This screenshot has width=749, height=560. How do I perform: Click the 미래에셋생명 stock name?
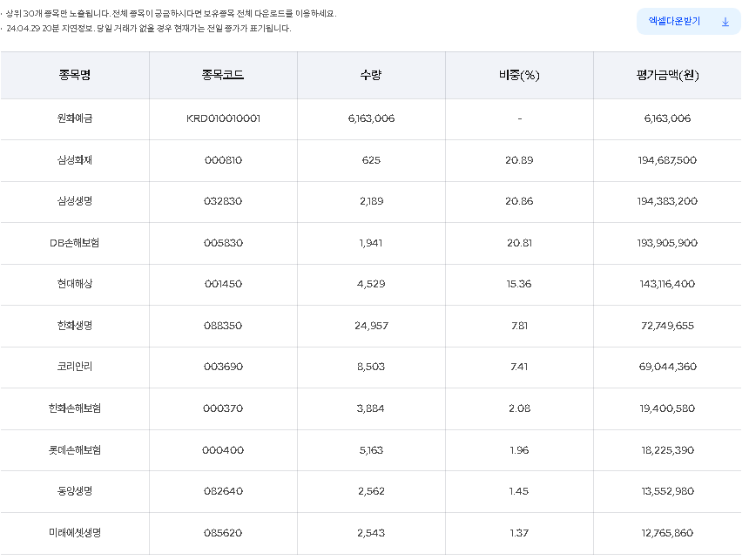click(x=75, y=533)
